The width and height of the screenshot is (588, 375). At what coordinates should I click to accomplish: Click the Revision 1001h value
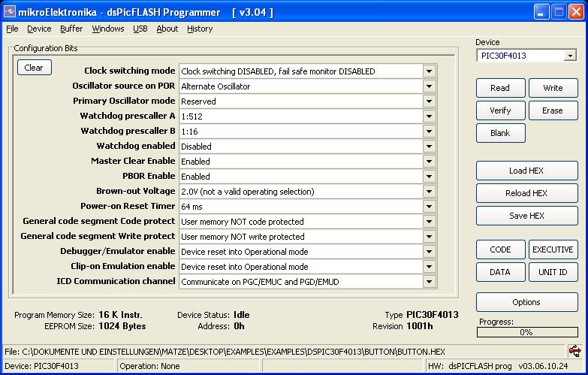click(x=420, y=326)
